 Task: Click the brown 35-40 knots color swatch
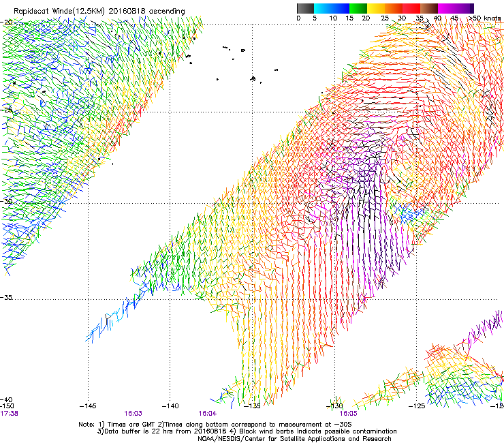click(429, 8)
